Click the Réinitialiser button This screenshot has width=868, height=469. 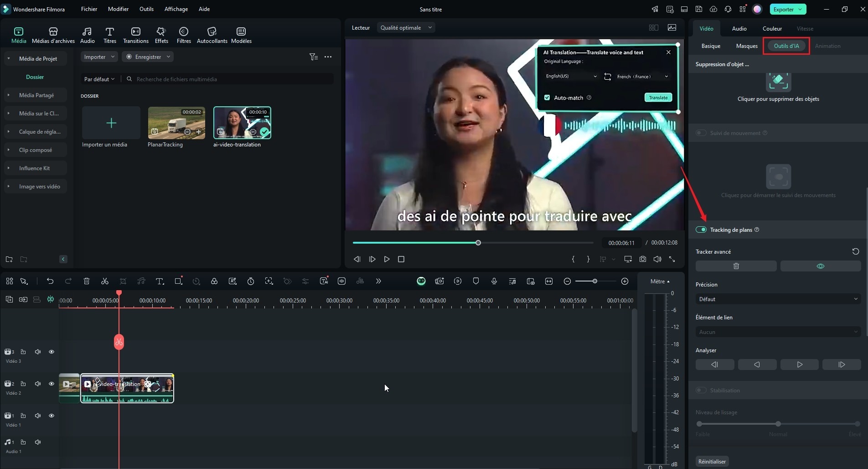712,461
